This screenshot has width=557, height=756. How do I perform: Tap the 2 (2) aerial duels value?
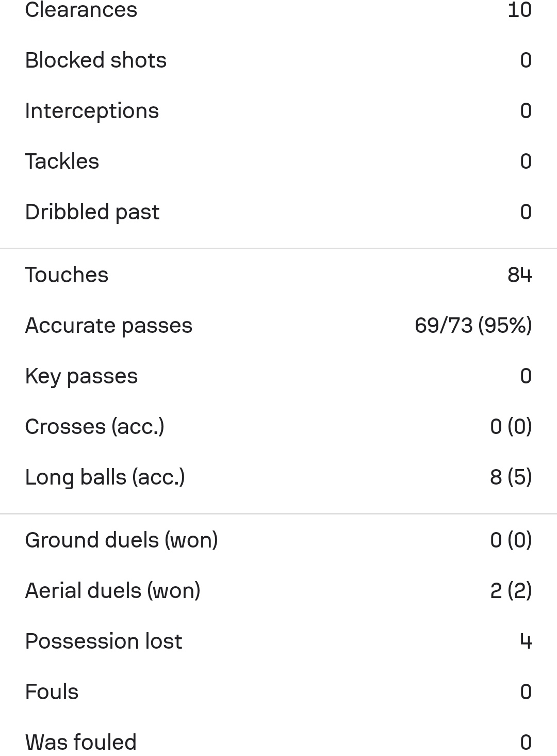point(511,591)
